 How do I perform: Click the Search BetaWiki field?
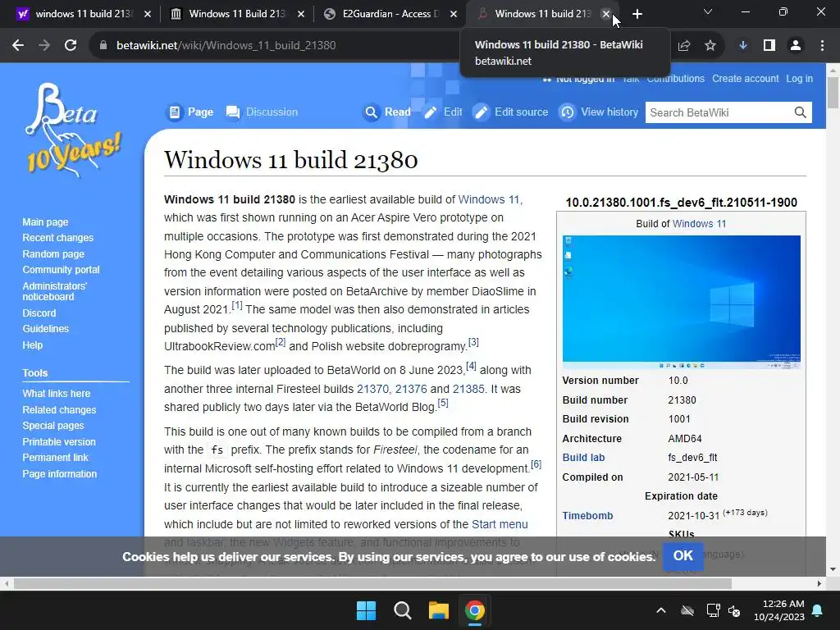(718, 112)
